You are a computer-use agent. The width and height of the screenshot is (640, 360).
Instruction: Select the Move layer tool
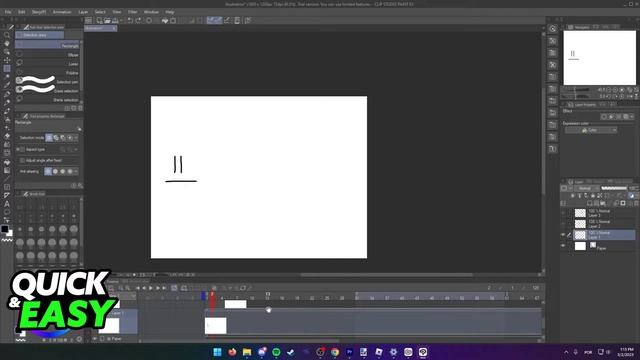(x=7, y=60)
